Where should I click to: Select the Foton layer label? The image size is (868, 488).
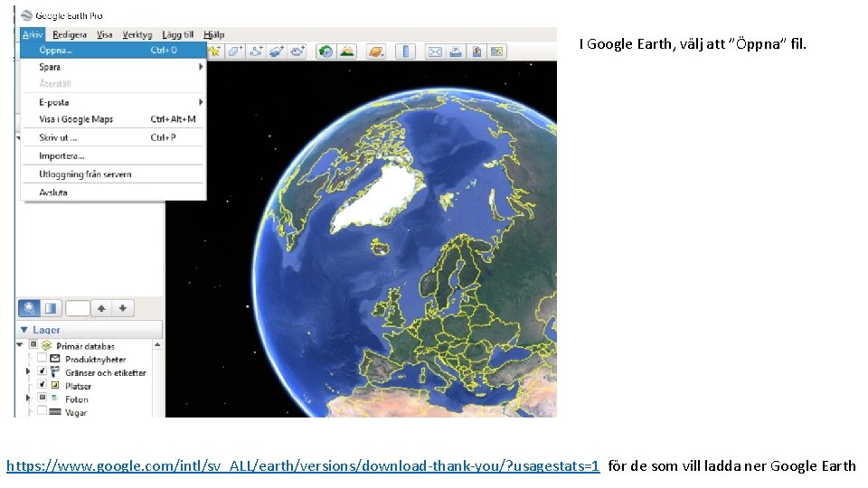[76, 399]
